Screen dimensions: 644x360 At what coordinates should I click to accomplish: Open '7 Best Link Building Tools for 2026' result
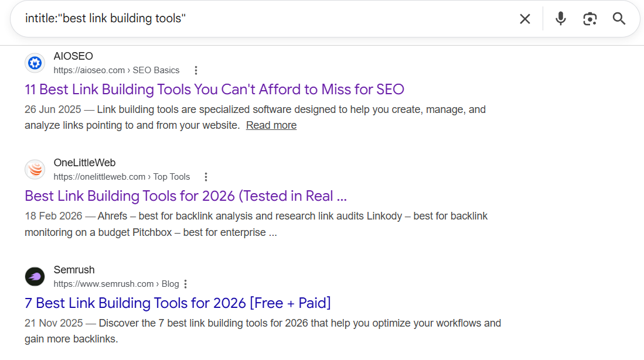pos(178,303)
